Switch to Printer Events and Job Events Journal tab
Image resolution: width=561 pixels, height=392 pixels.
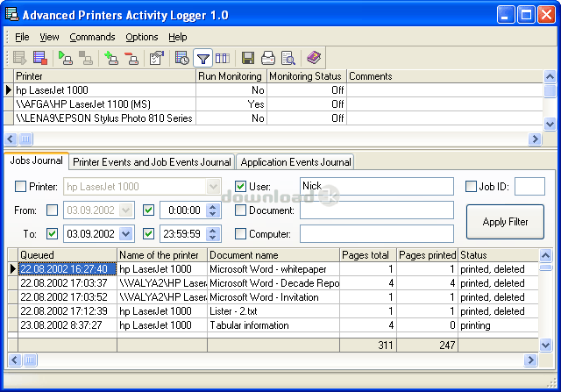pos(152,162)
